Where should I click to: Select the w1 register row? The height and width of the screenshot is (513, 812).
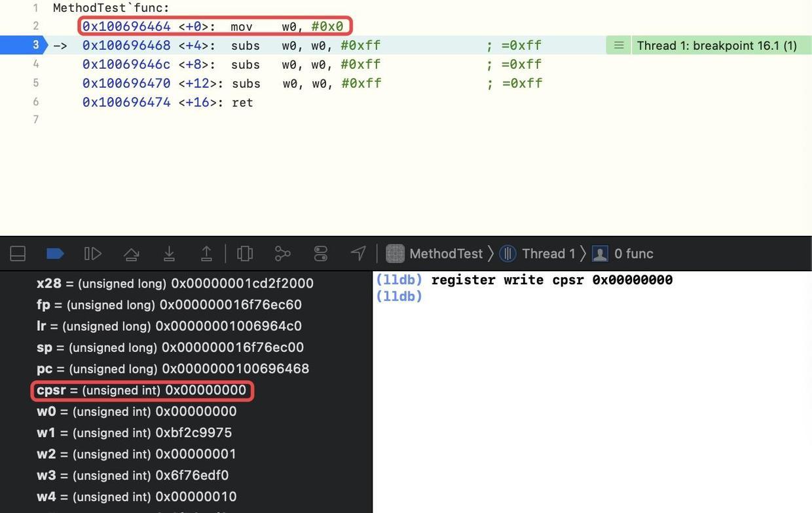point(134,433)
